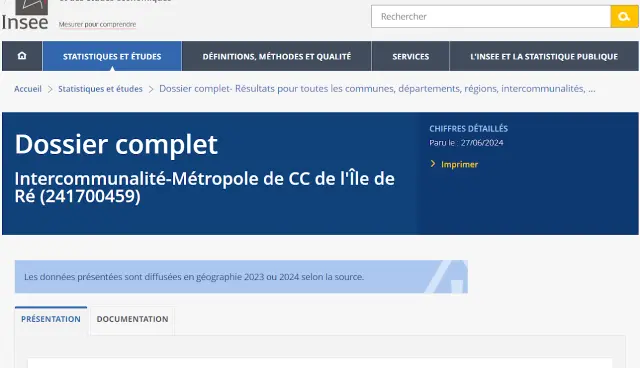Click the chevron beside Imprimer
Image resolution: width=640 pixels, height=368 pixels.
click(433, 164)
